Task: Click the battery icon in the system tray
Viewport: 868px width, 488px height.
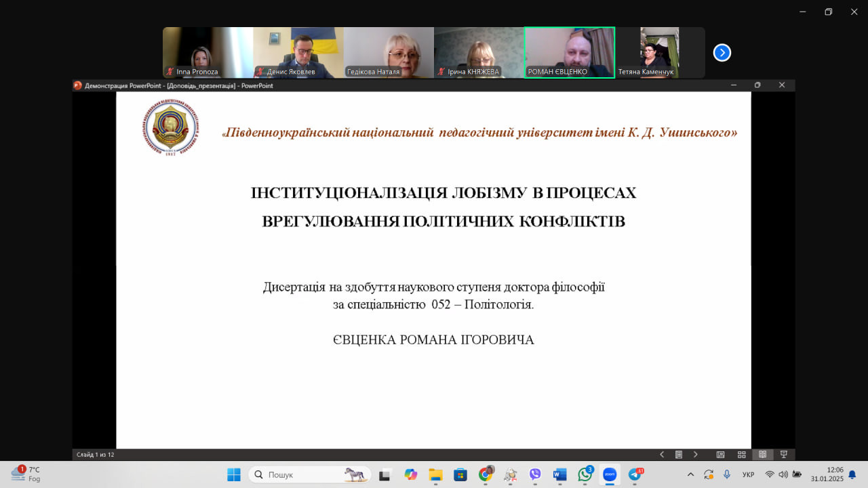Action: [797, 474]
